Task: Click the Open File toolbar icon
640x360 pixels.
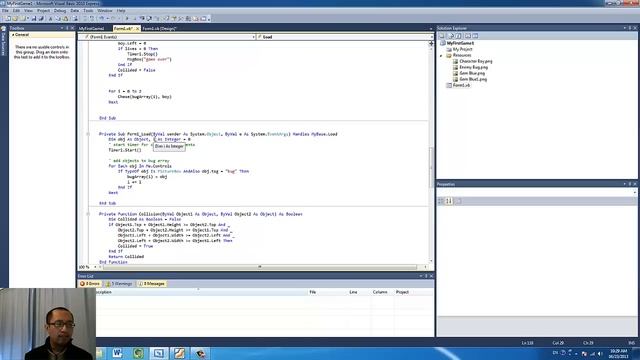Action: tap(16, 18)
